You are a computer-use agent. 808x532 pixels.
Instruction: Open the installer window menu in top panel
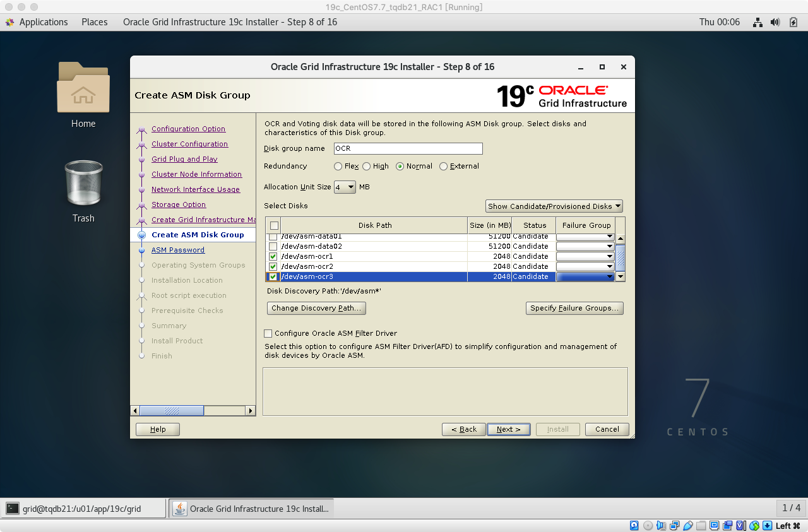(x=230, y=22)
